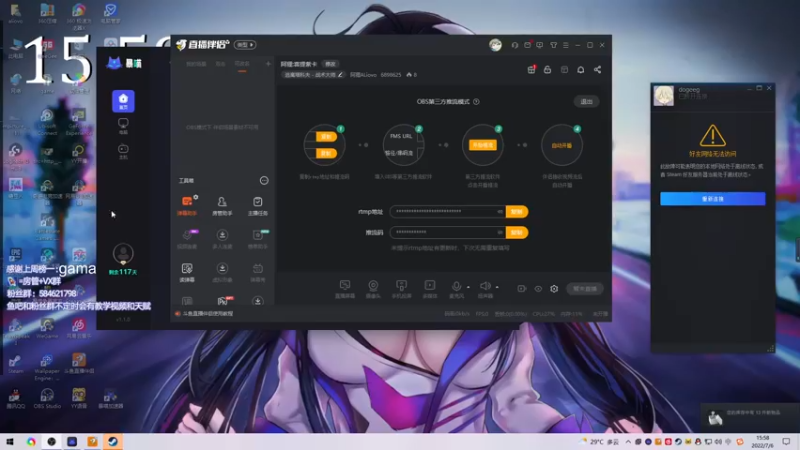800x450 pixels.
Task: Open Wallpaper Engine desktop shortcut
Action: 47,367
